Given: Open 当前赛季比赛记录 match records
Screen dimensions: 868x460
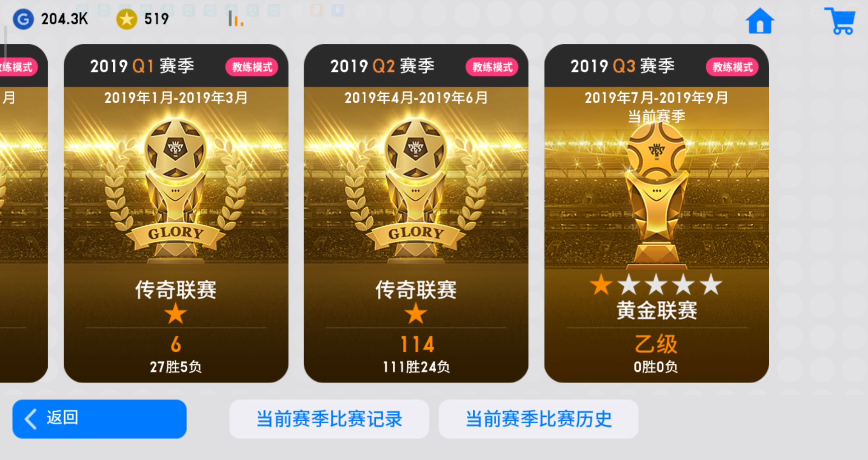Looking at the screenshot, I should tap(329, 419).
